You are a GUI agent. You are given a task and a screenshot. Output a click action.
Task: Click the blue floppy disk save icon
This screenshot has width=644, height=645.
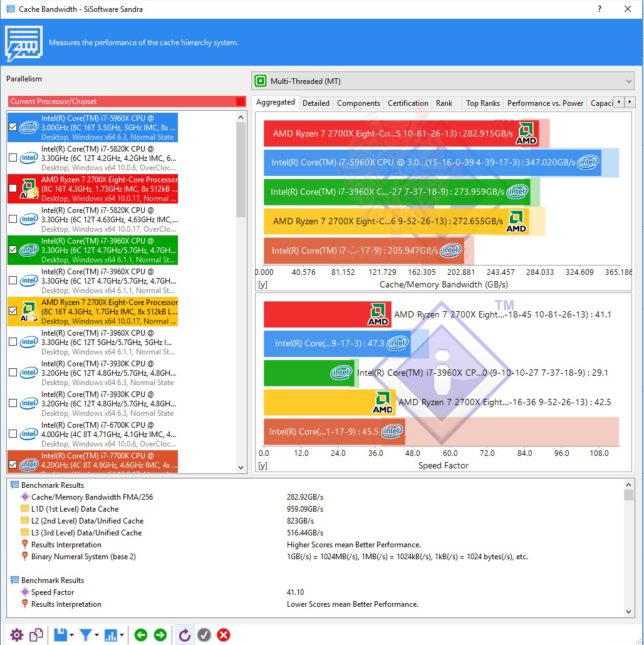coord(61,635)
